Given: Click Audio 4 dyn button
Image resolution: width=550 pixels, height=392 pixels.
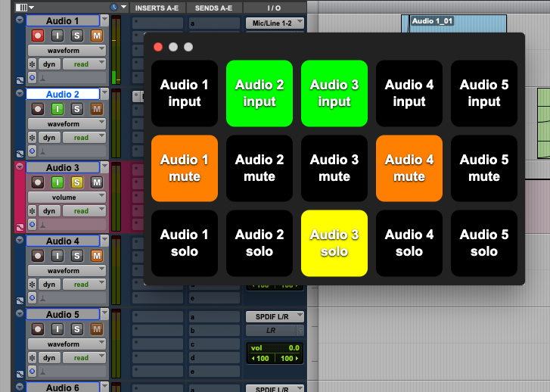Looking at the screenshot, I should (x=49, y=285).
